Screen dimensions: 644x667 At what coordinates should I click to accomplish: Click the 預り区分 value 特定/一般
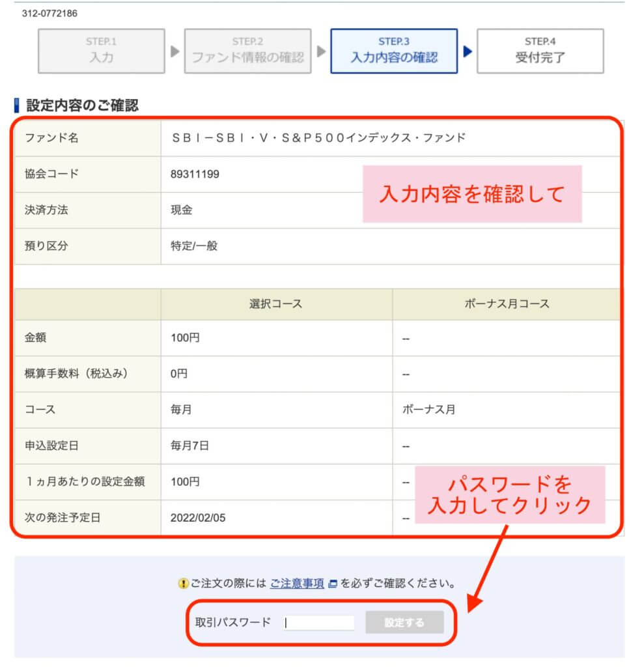pyautogui.click(x=194, y=246)
